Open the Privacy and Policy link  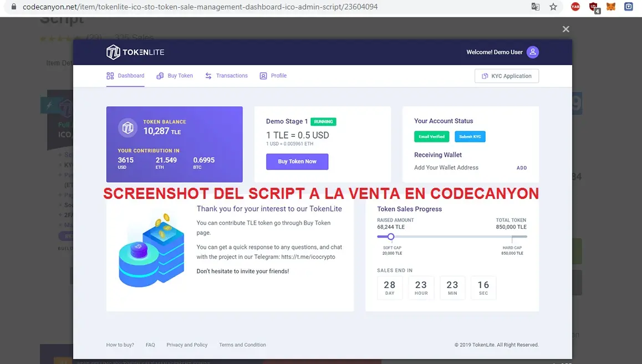click(187, 345)
